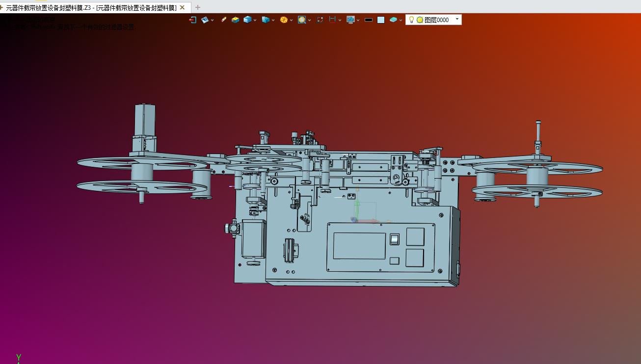Screen dimensions: 641x364
Task: Toggle the light bulb layer visibility icon
Action: click(x=411, y=20)
